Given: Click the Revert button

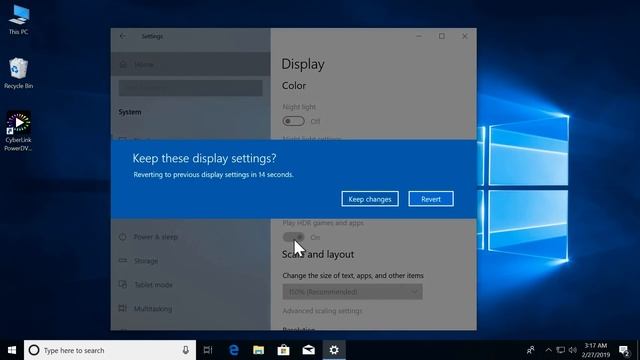Looking at the screenshot, I should [x=431, y=199].
